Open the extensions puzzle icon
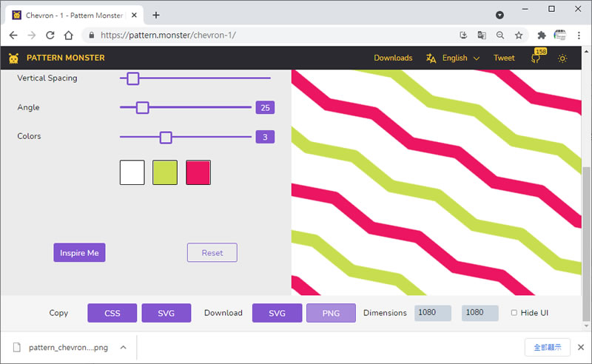Screen dimensions: 592x364 pyautogui.click(x=542, y=35)
